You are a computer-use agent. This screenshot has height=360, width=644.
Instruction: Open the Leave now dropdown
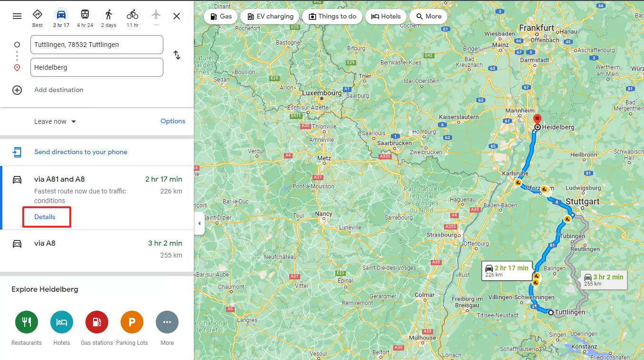click(55, 121)
